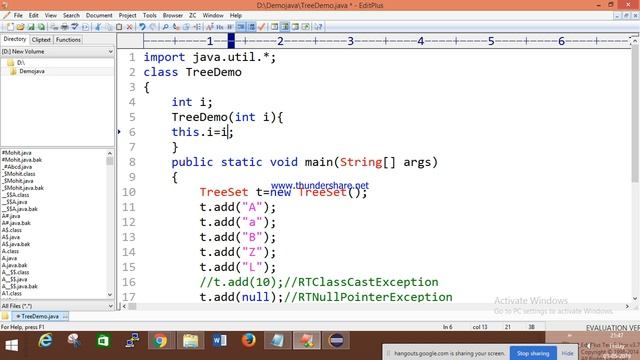
Task: Click line number 16 in gutter
Action: point(129,282)
